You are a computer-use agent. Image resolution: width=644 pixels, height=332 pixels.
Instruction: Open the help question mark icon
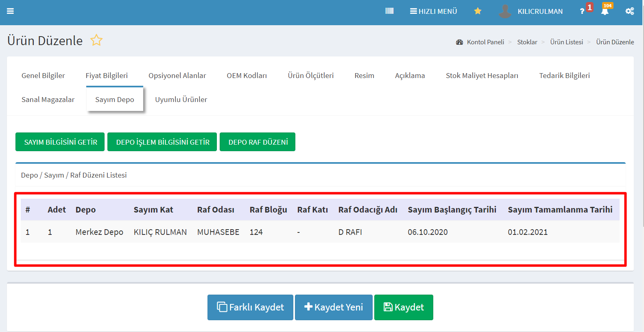coord(582,11)
